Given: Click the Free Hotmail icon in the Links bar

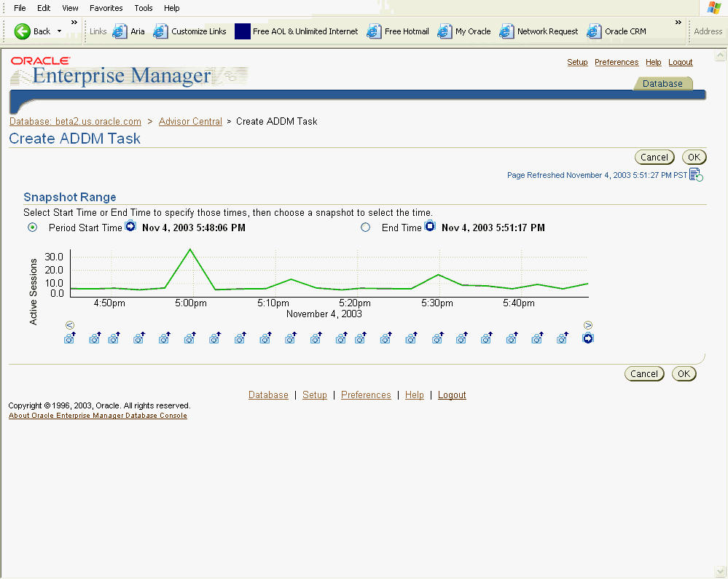Looking at the screenshot, I should point(373,31).
